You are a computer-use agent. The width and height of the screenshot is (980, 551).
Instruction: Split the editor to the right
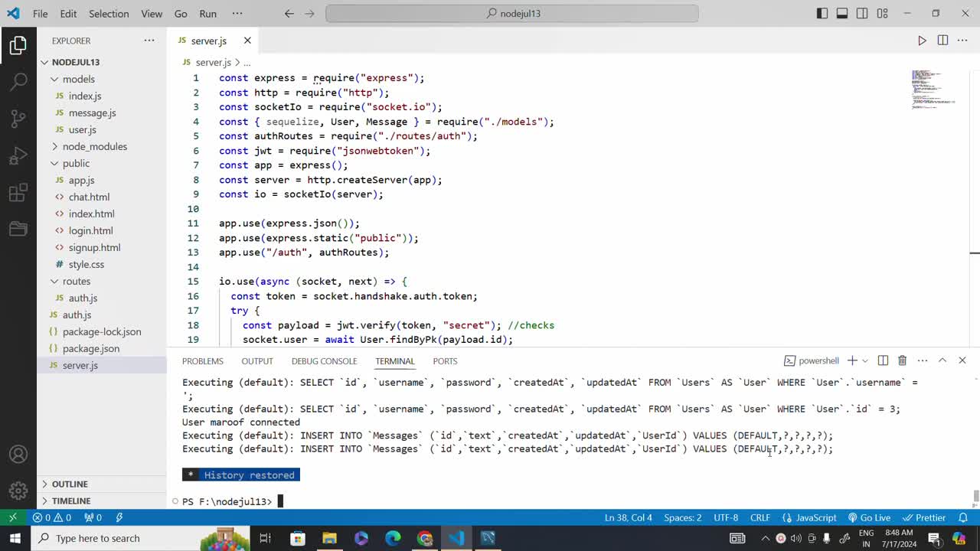(942, 41)
